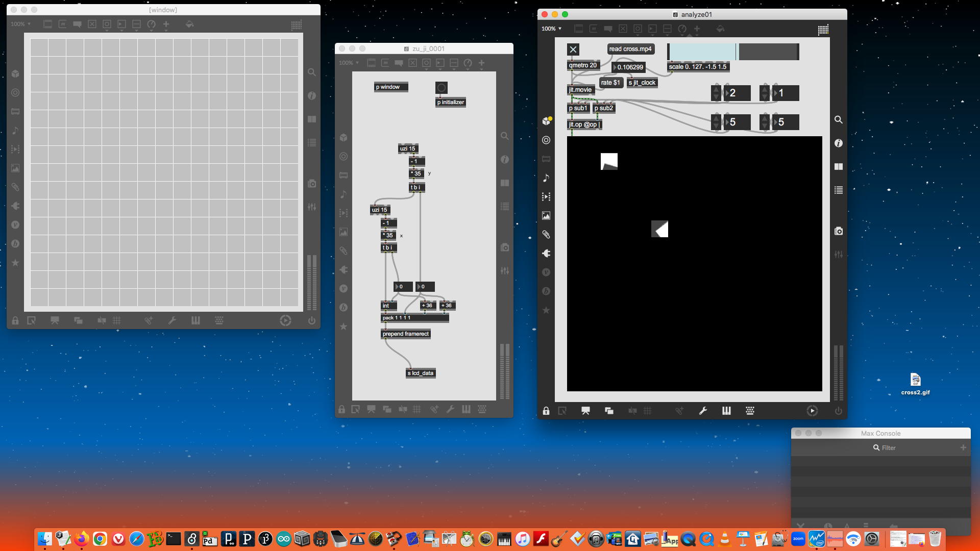Toggle the X toggle above qmetro 20
The image size is (980, 551).
click(573, 49)
